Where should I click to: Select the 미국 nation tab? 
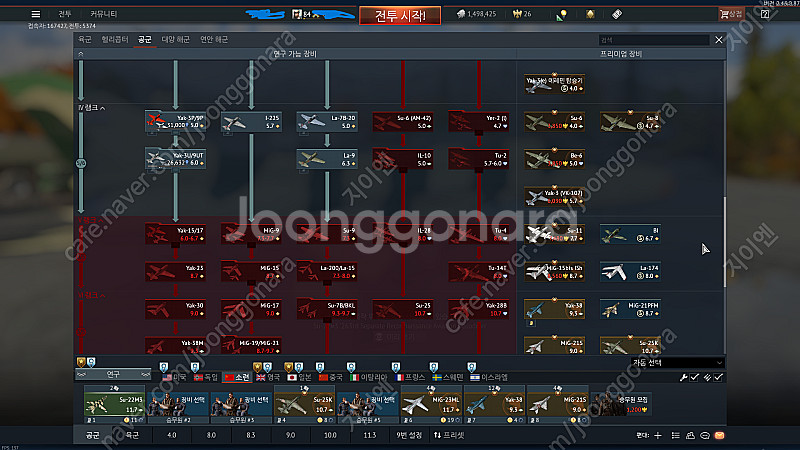(x=174, y=378)
